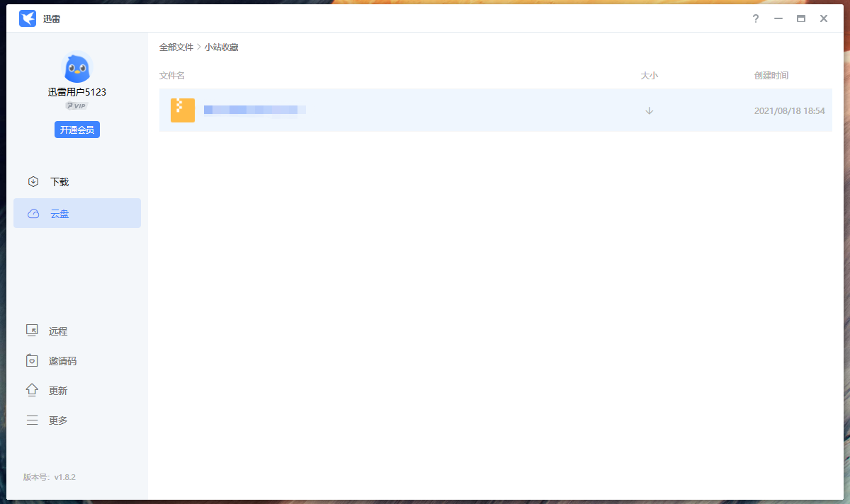Screen dimensions: 850x504
Task: Sort by 创建时间 column header
Action: click(x=771, y=76)
